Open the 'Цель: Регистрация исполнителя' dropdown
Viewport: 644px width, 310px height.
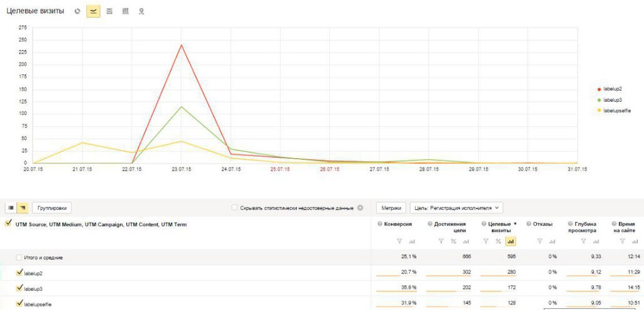(456, 208)
